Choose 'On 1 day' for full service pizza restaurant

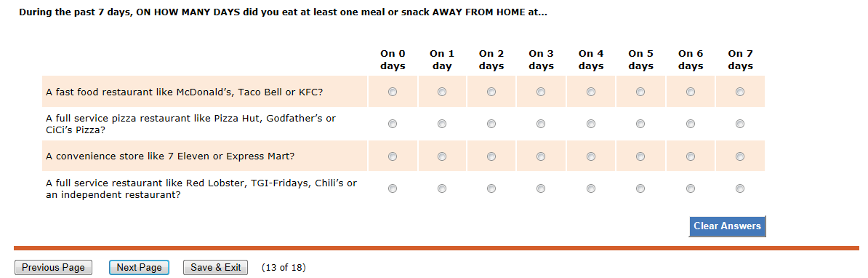pyautogui.click(x=442, y=124)
